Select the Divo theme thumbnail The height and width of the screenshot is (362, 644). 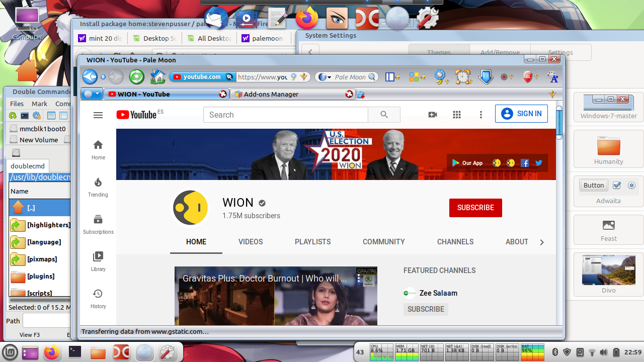tap(608, 270)
